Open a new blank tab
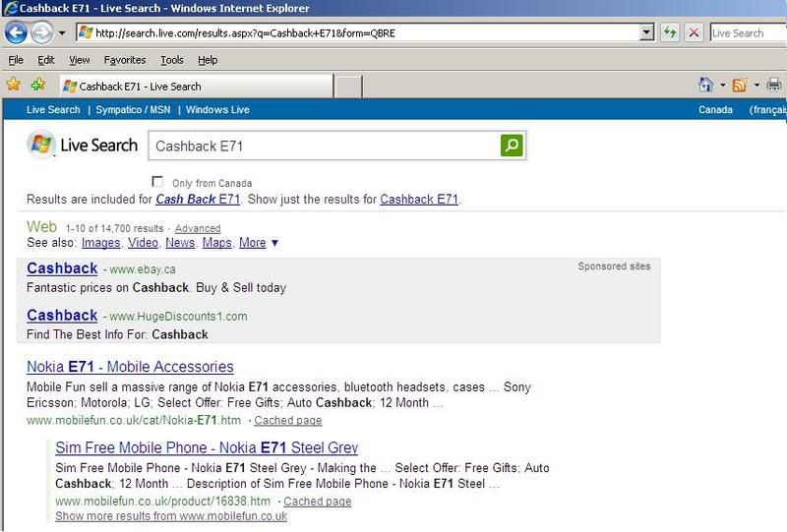Image resolution: width=787 pixels, height=532 pixels. 348,87
